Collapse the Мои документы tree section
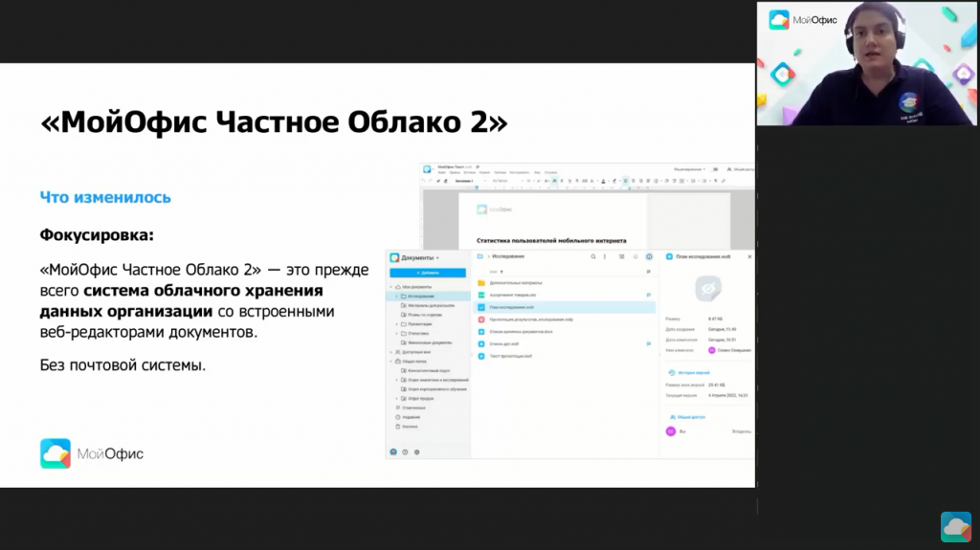Viewport: 980px width, 550px height. (x=391, y=287)
